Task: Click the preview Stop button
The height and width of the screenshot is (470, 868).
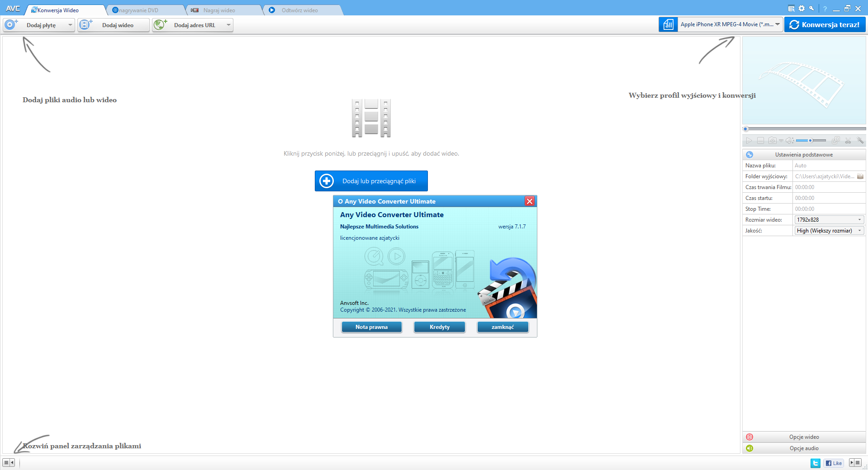Action: [761, 141]
